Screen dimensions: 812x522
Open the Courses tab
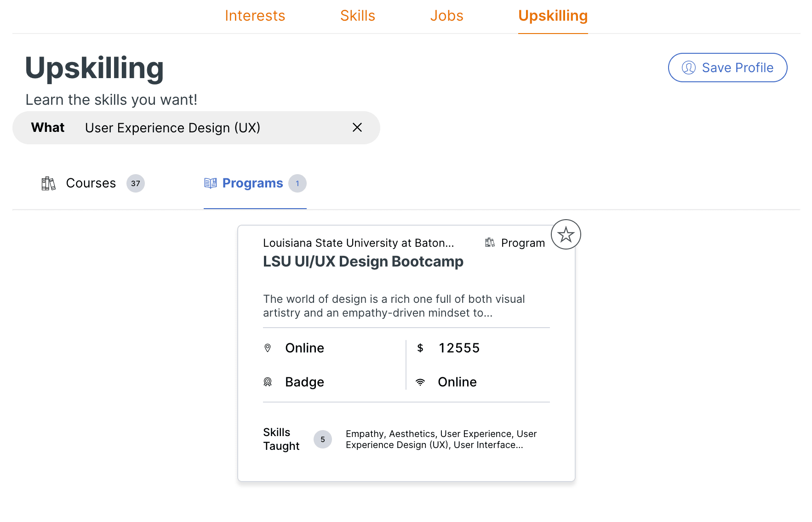click(x=92, y=183)
